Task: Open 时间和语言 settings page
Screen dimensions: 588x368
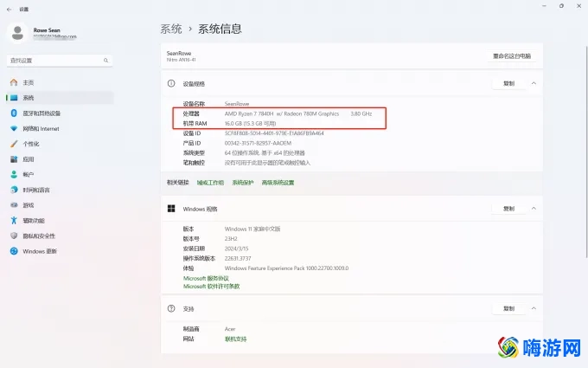Action: point(60,190)
